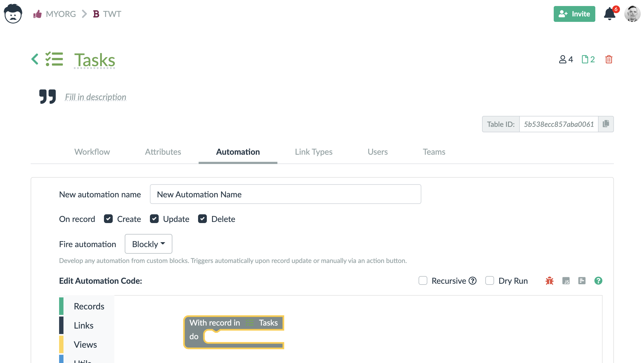The height and width of the screenshot is (363, 644).
Task: Disable the Update record checkbox
Action: pyautogui.click(x=154, y=218)
